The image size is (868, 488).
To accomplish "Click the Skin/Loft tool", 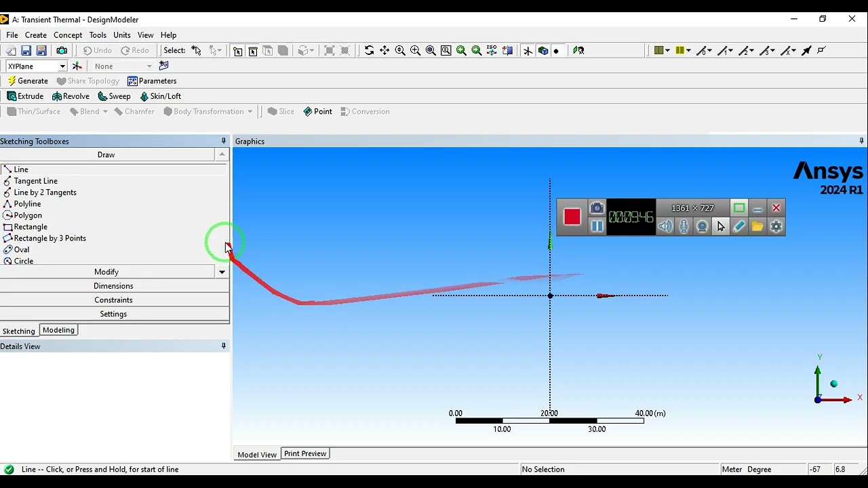I will click(160, 96).
